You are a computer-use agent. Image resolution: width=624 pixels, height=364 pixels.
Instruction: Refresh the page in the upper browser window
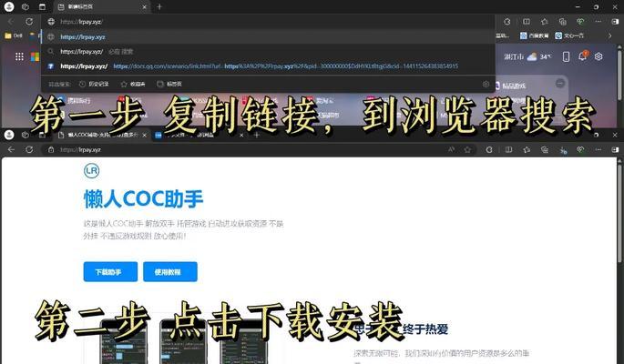pyautogui.click(x=29, y=22)
